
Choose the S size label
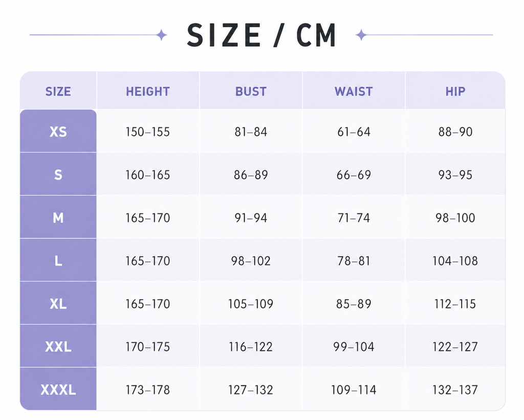click(58, 174)
